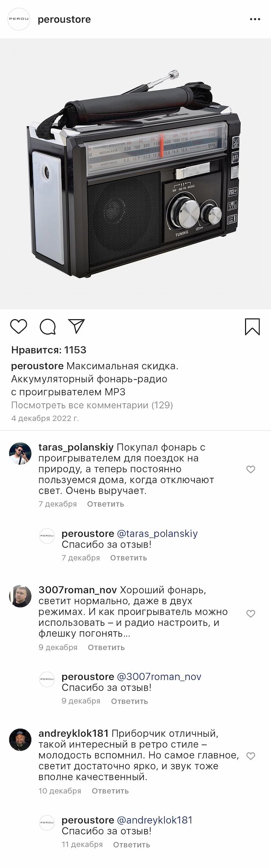Click the radio product photo
The image size is (271, 868).
(x=135, y=174)
